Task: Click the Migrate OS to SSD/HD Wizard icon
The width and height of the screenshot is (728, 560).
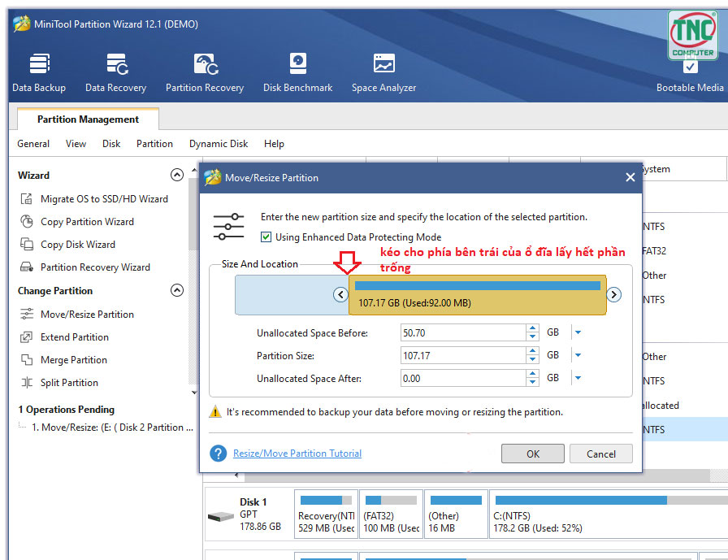Action: [x=27, y=199]
